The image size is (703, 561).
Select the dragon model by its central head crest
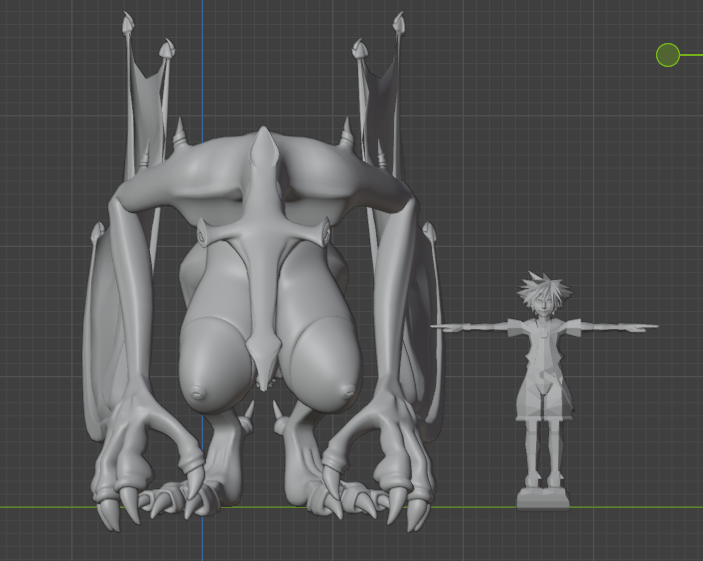264,160
